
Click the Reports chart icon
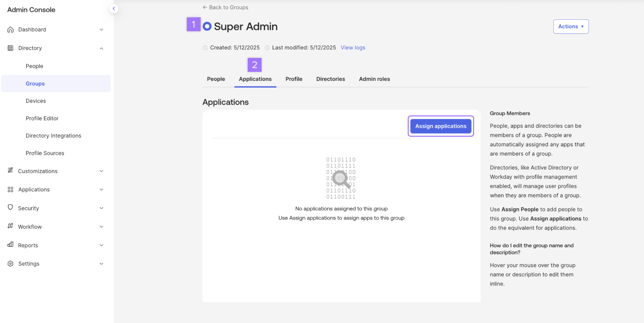coord(10,245)
